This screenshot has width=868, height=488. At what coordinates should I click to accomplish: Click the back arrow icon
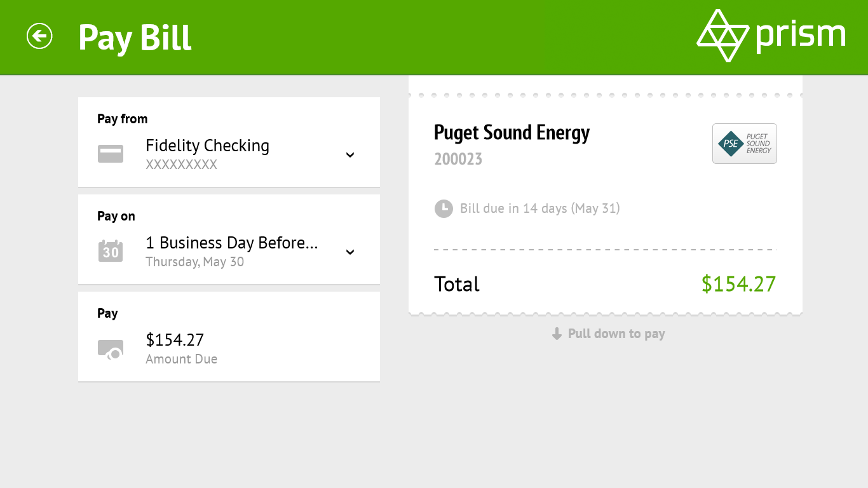click(39, 36)
